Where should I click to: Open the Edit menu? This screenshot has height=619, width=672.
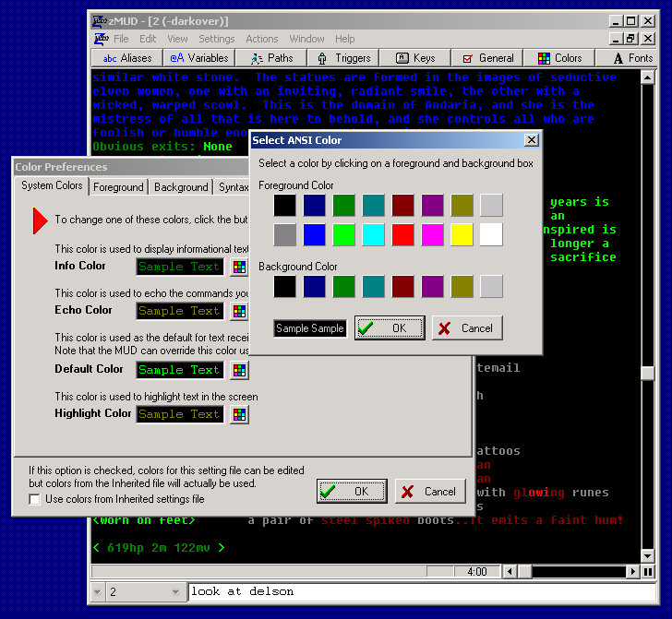pos(148,39)
